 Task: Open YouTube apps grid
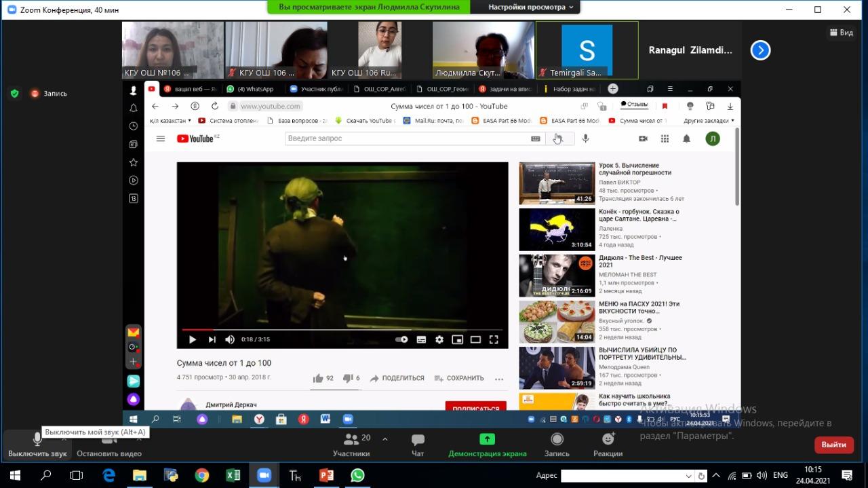click(665, 138)
